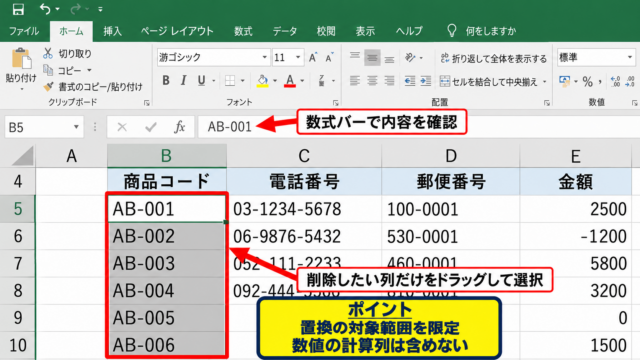Screen dimensions: 640x360
Task: Click the Name Box showing B5
Action: point(44,127)
